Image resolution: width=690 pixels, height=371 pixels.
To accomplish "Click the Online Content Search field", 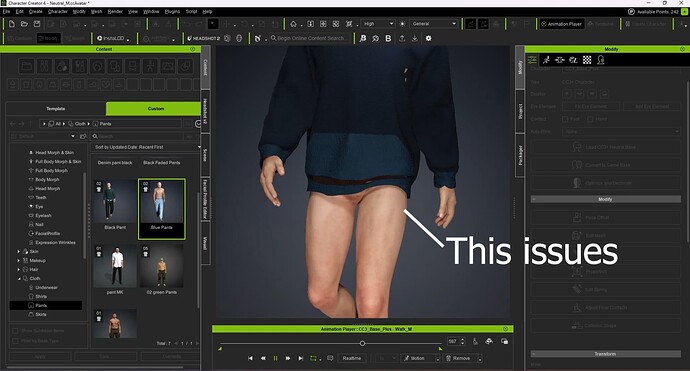I will [310, 38].
